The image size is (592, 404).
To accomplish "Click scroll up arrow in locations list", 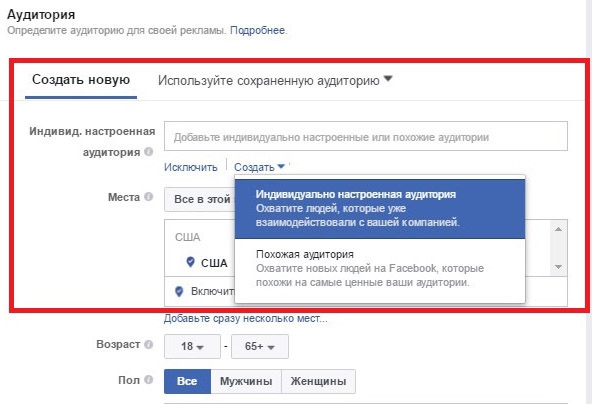I will (558, 229).
